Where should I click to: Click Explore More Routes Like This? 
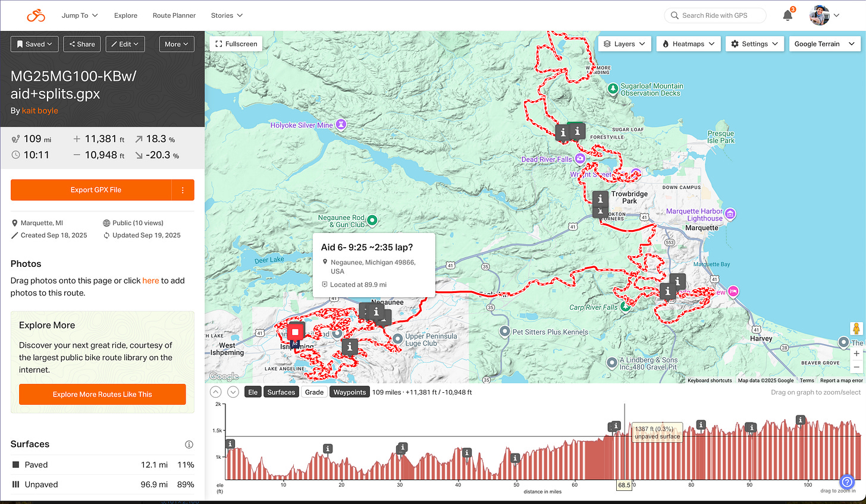click(x=102, y=395)
